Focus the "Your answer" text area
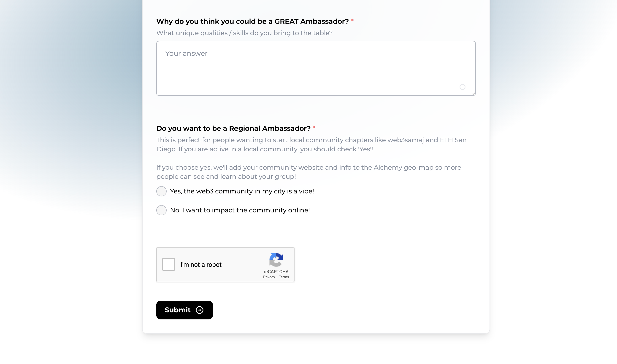Screen dimensions: 617x364 pyautogui.click(x=316, y=68)
